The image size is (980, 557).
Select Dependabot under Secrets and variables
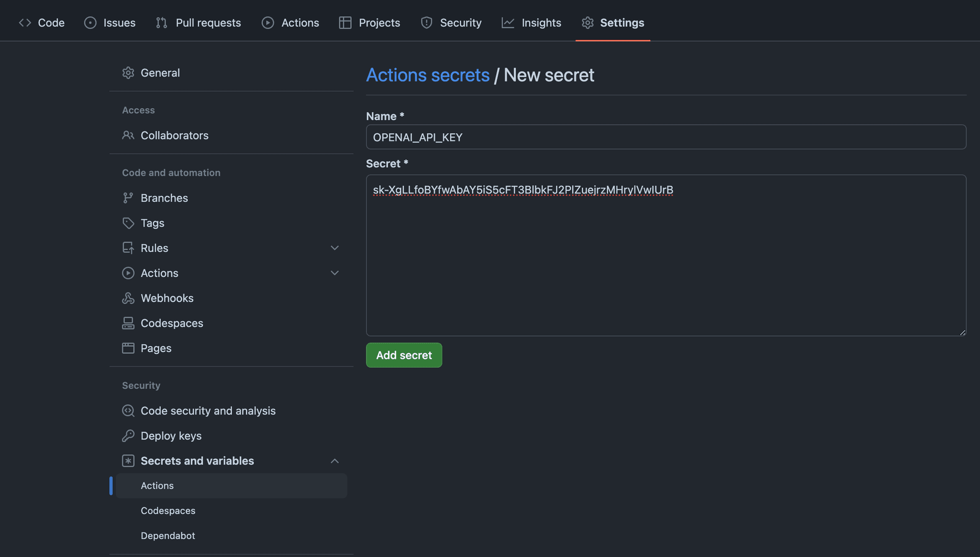coord(168,536)
